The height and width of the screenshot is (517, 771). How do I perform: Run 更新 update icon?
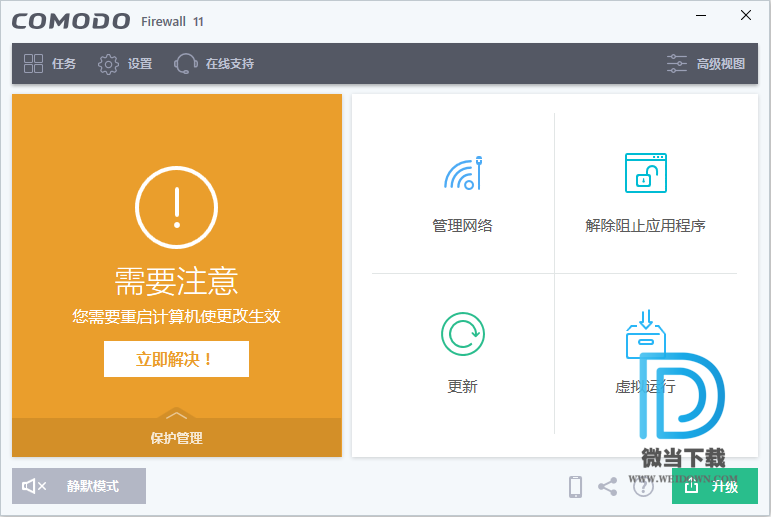(462, 334)
